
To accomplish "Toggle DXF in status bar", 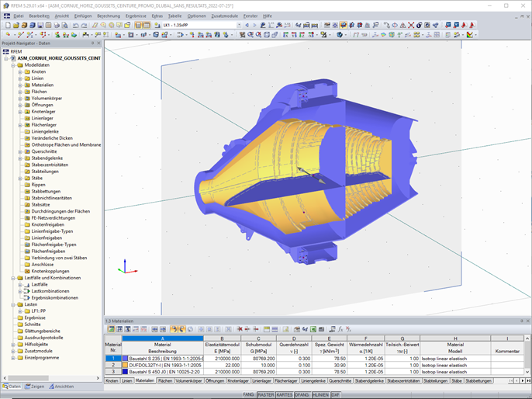I will [x=335, y=394].
